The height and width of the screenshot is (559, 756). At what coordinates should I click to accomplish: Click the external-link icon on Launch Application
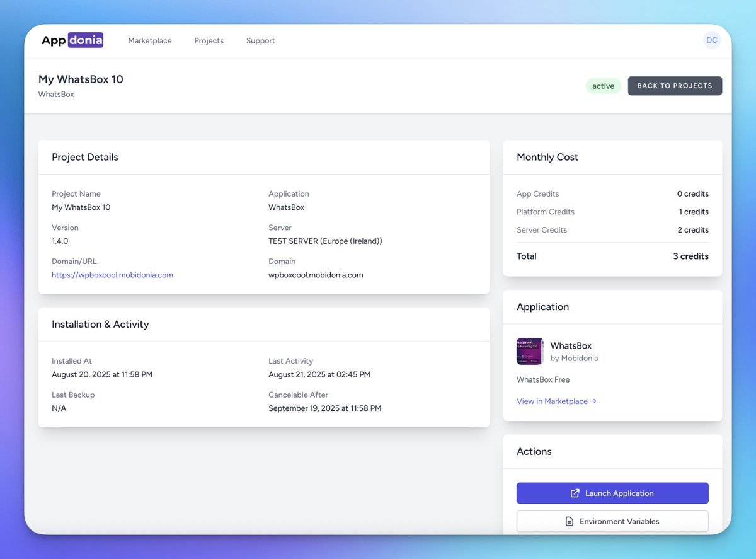pyautogui.click(x=575, y=493)
